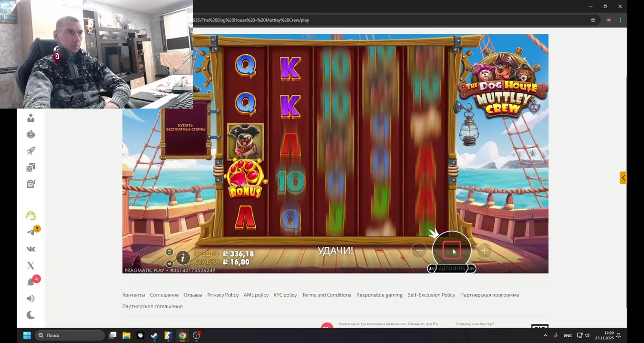Click the joystick icon in the sidebar
The height and width of the screenshot is (343, 644).
(x=31, y=134)
